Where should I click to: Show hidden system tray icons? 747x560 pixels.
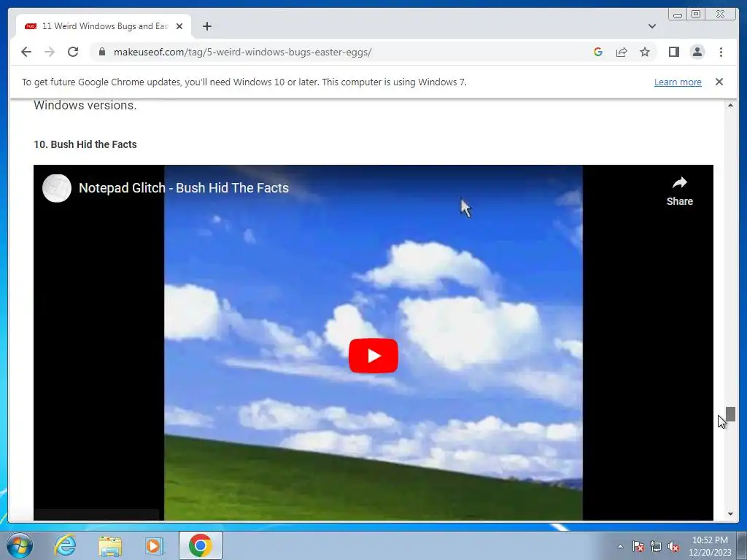[620, 546]
